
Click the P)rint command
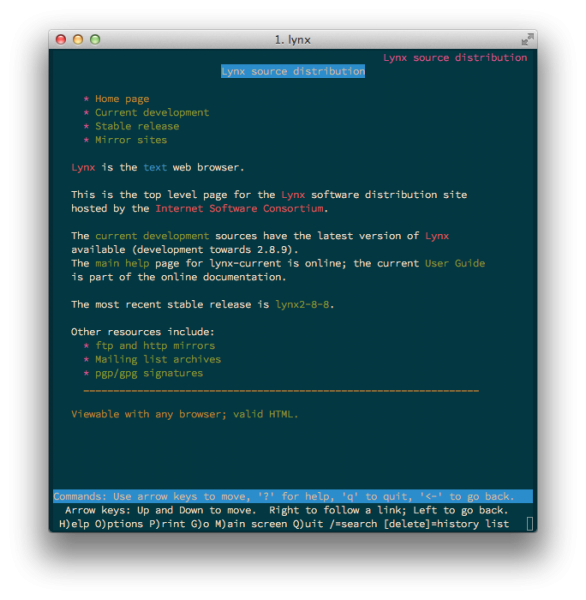167,524
